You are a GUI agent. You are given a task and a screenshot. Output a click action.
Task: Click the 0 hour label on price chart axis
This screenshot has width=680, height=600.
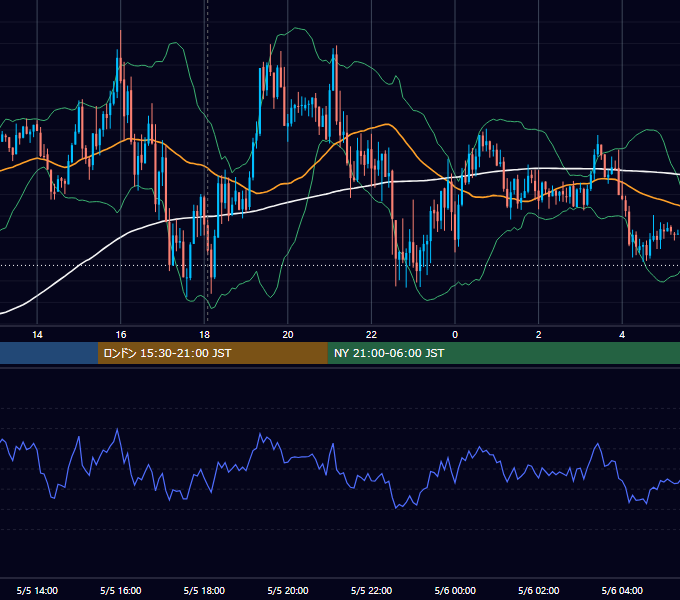(455, 335)
